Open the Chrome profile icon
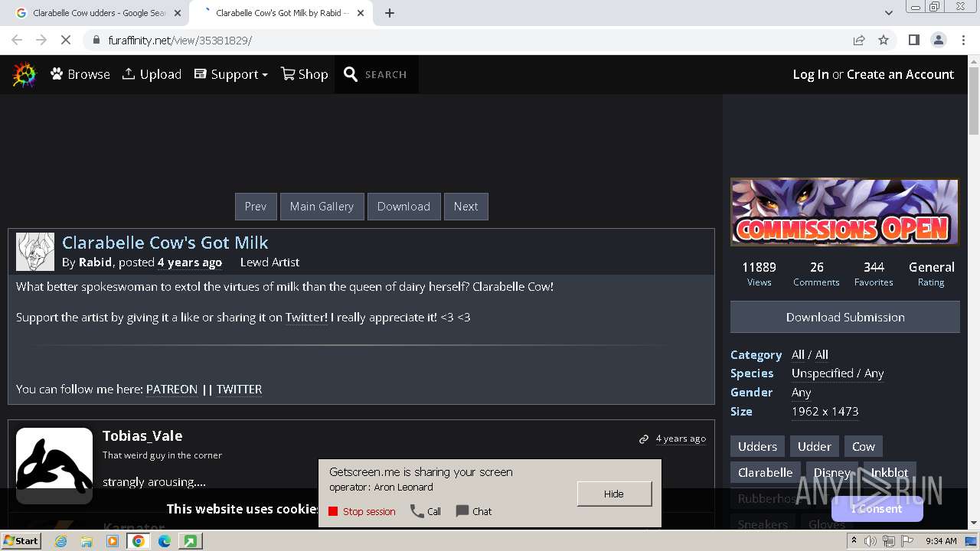980x551 pixels. tap(938, 40)
